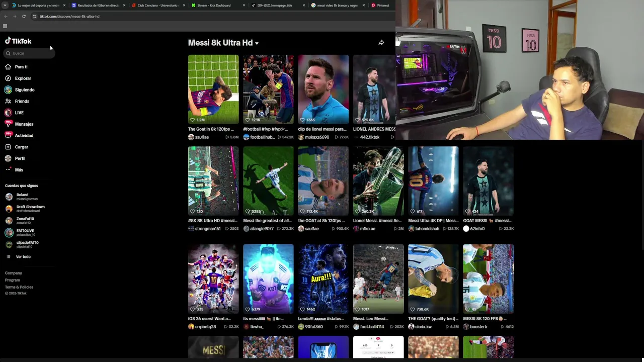Click the site info icon in address bar
Image resolution: width=644 pixels, height=362 pixels.
click(x=34, y=17)
